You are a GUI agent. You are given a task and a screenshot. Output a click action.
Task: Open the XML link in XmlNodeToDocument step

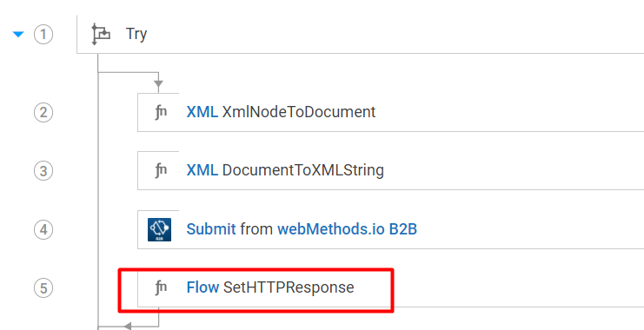click(202, 112)
